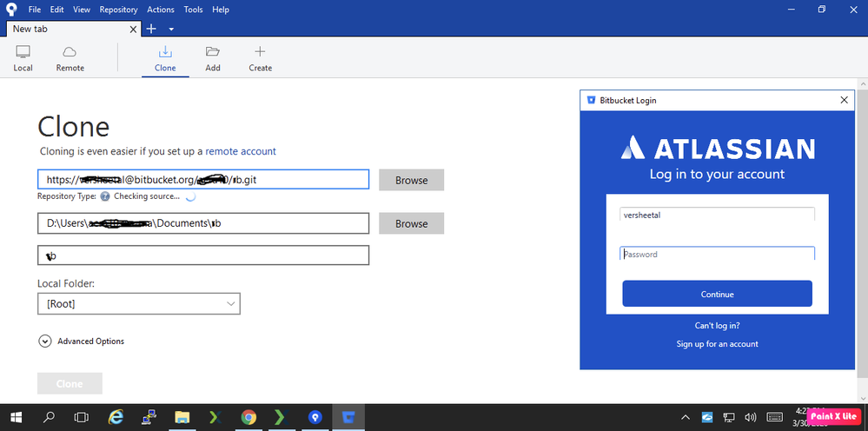Screen dimensions: 868x431
Task: Open Google Chrome from taskbar
Action: point(248,417)
